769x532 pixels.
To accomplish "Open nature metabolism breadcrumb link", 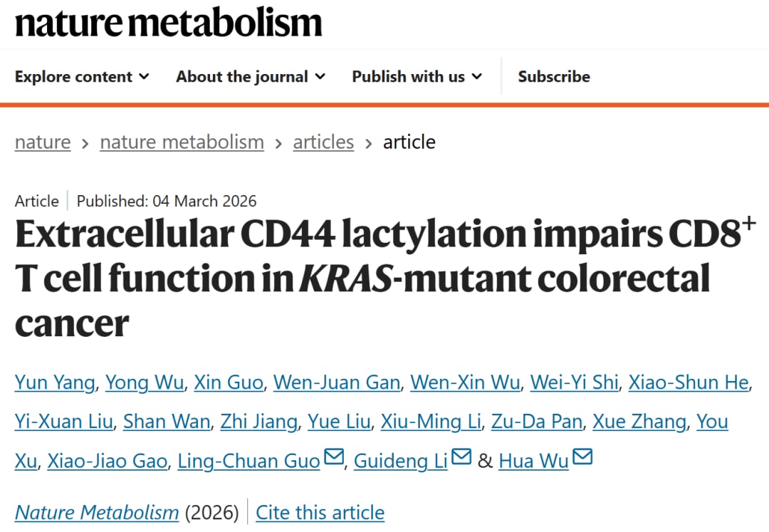I will [x=182, y=142].
